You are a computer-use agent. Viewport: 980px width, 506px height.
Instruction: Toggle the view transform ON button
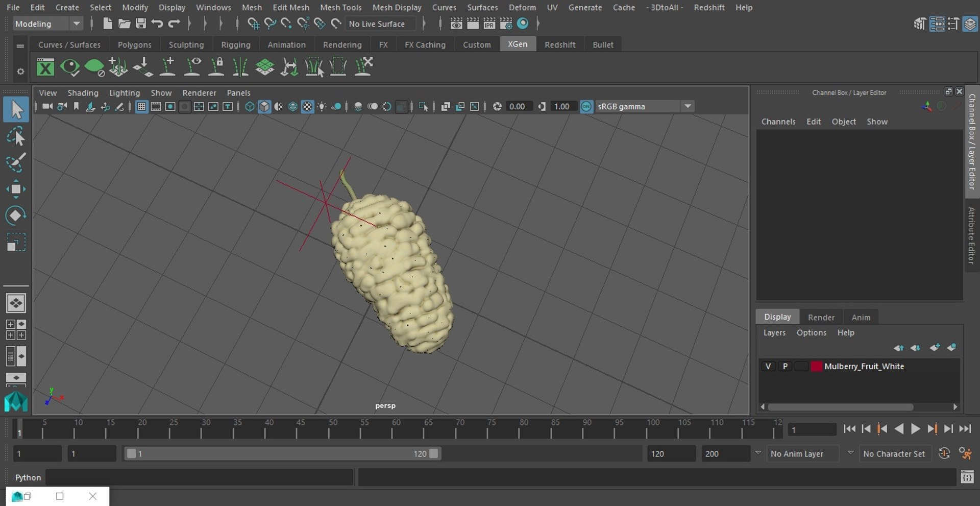pyautogui.click(x=586, y=107)
